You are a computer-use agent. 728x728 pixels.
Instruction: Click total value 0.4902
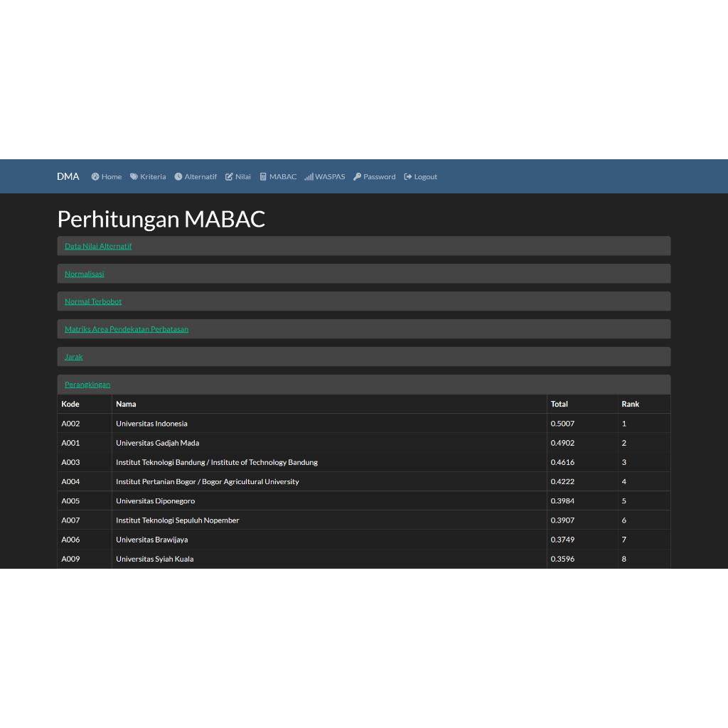562,443
